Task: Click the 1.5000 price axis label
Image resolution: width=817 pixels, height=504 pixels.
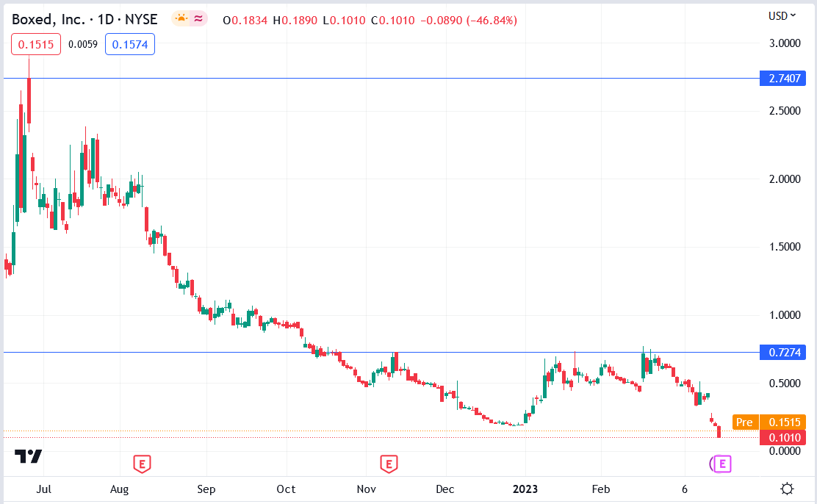Action: click(784, 247)
